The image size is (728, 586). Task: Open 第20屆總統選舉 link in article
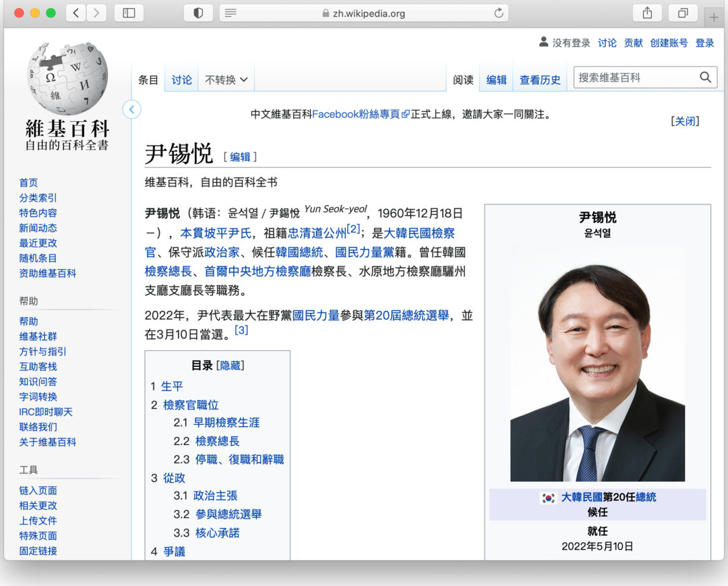click(406, 316)
